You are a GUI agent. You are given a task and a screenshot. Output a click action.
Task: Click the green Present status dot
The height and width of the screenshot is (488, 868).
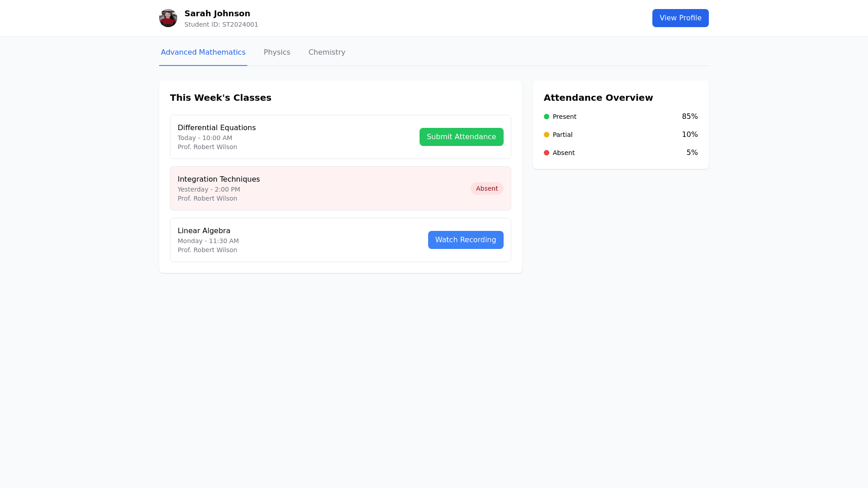(x=546, y=117)
